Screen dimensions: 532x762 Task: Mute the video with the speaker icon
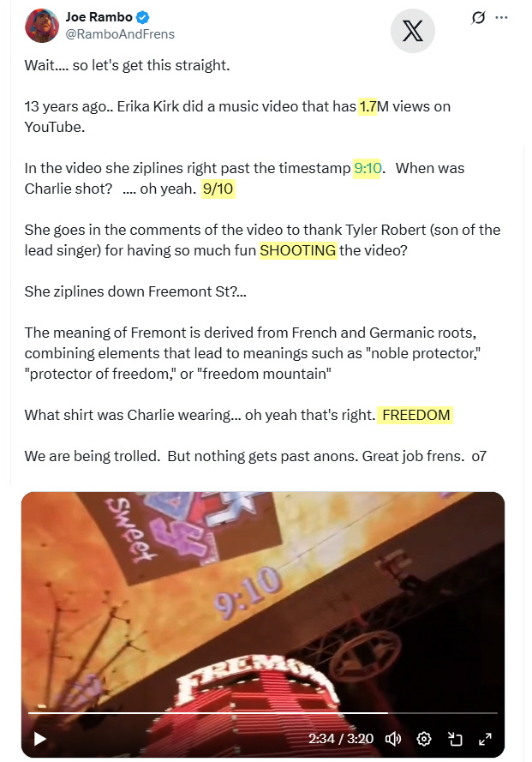393,739
